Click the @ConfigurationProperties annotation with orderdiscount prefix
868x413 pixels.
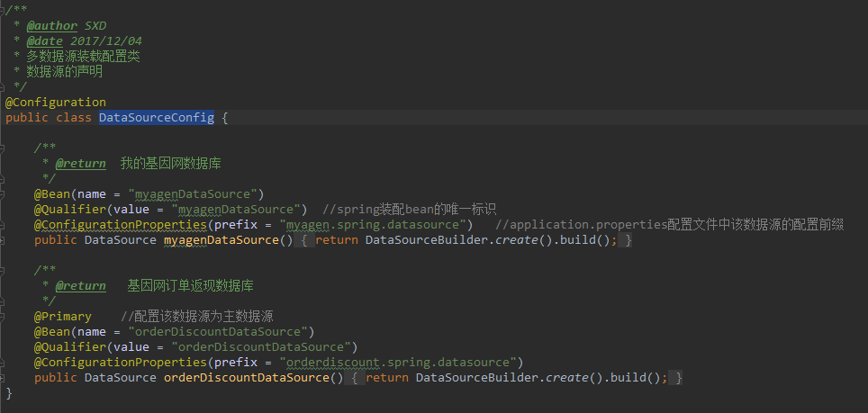click(121, 363)
